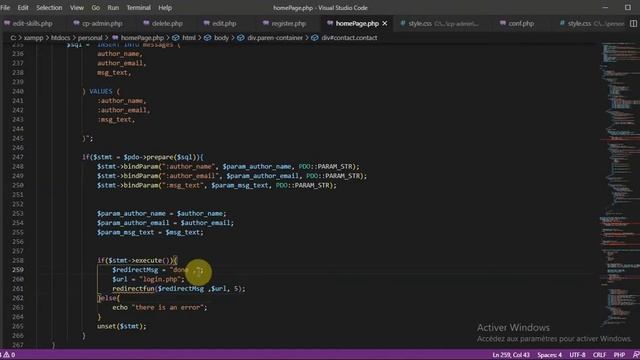Click "$param_author_name = $author_name;" line
The height and width of the screenshot is (360, 640).
point(161,213)
